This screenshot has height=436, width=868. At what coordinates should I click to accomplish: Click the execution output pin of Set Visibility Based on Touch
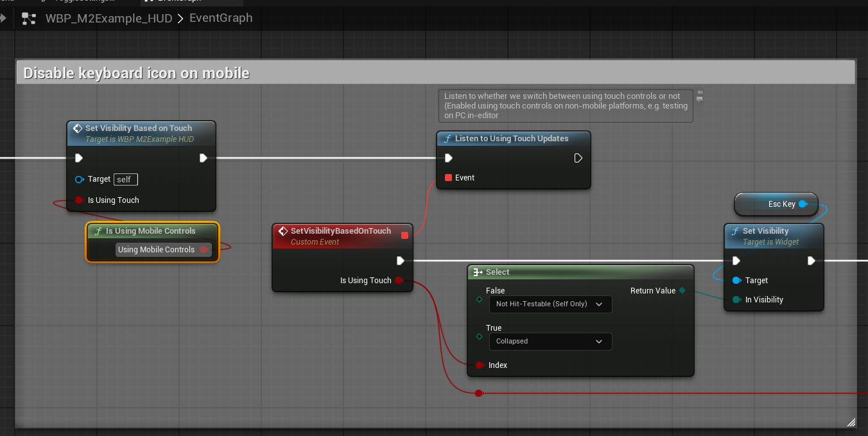click(203, 158)
